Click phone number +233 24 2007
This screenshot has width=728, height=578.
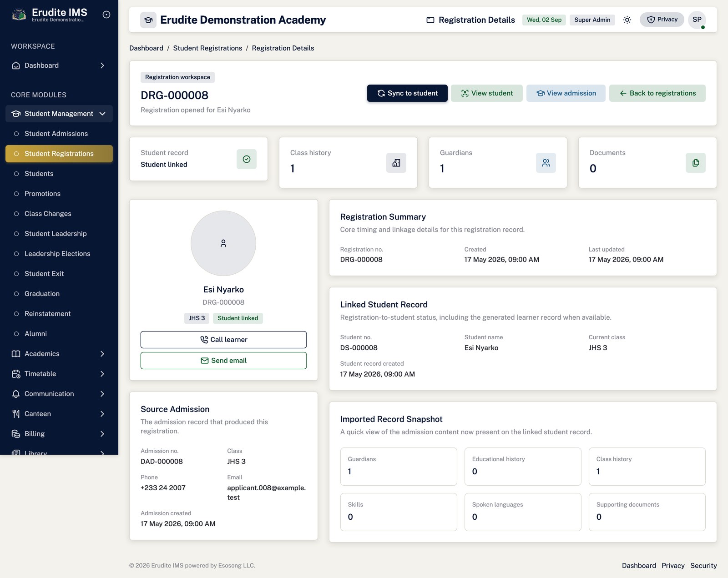click(x=163, y=488)
